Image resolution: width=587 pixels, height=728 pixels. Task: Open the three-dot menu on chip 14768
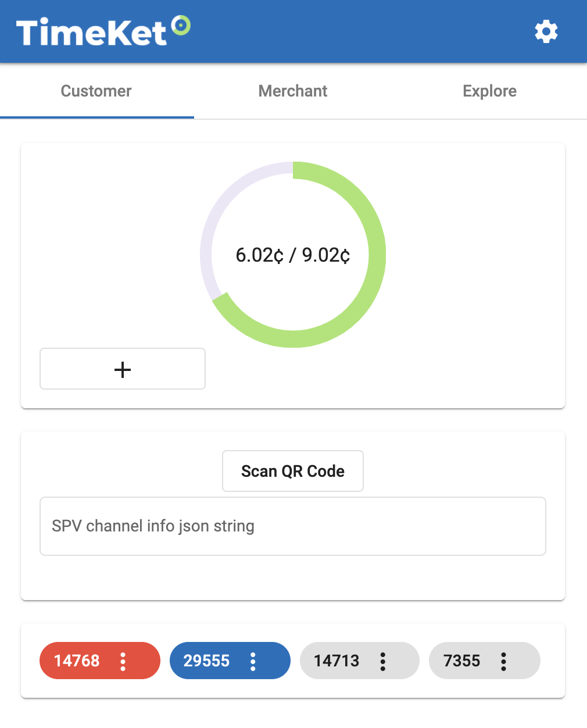click(123, 661)
